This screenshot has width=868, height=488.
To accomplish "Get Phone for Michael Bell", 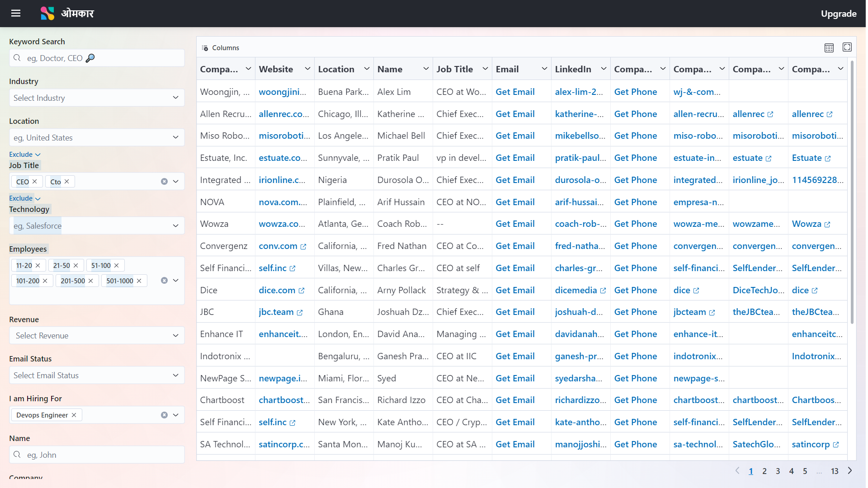I will [x=635, y=136].
